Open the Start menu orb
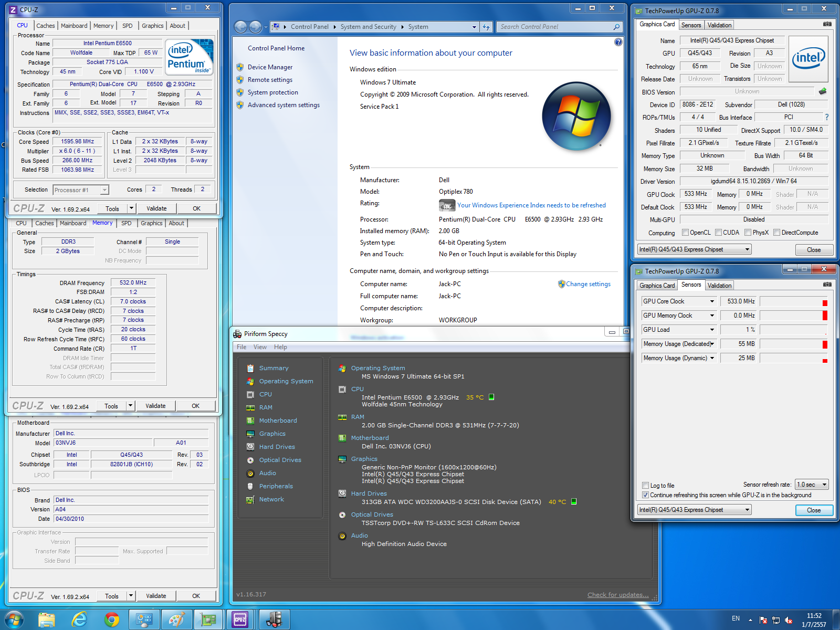 click(14, 619)
